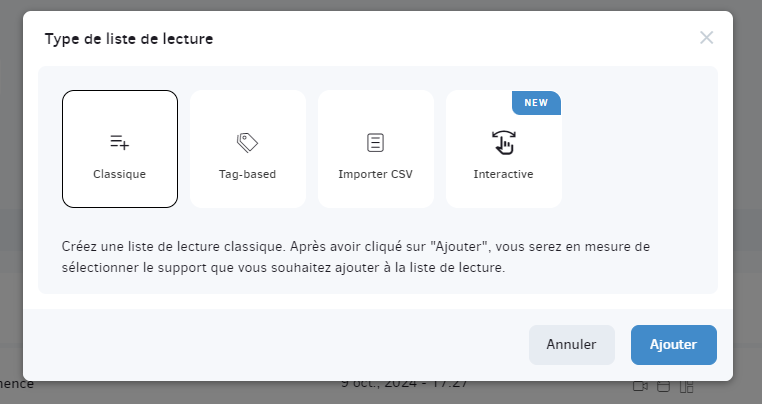Click the "Interactive" text label
The image size is (762, 404).
(503, 174)
